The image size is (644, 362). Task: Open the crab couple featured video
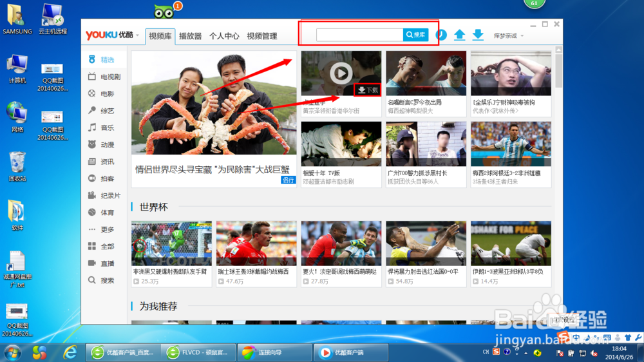pos(214,102)
